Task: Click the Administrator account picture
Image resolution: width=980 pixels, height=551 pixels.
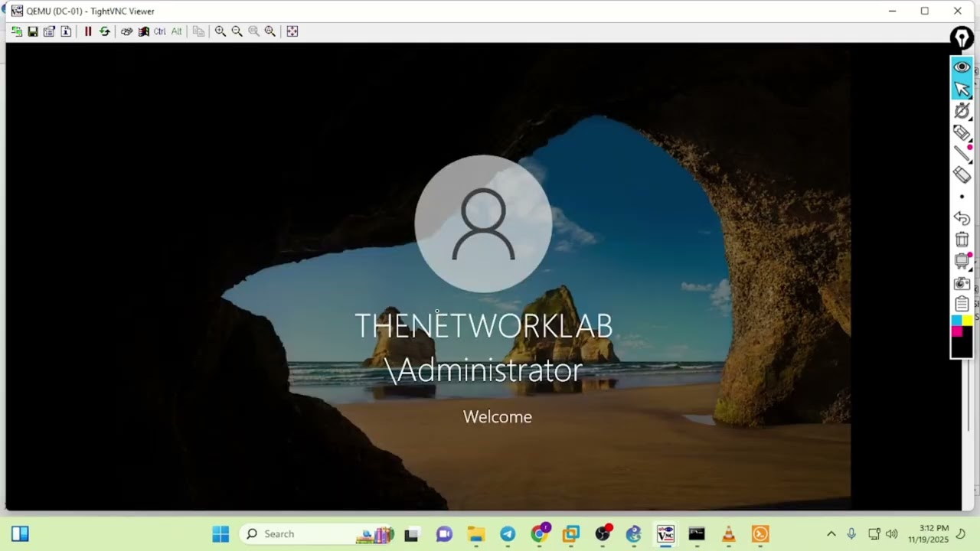Action: click(x=483, y=223)
